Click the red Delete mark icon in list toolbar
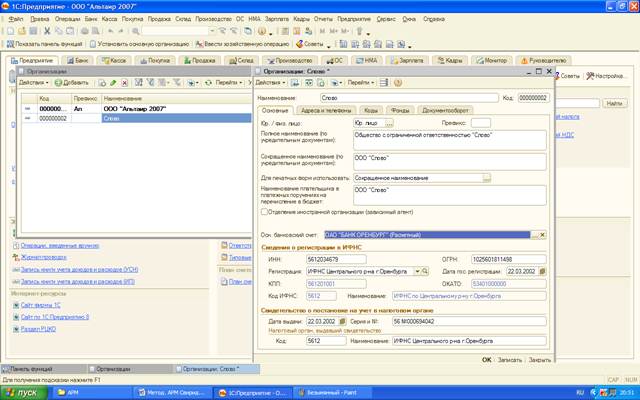 [124, 83]
